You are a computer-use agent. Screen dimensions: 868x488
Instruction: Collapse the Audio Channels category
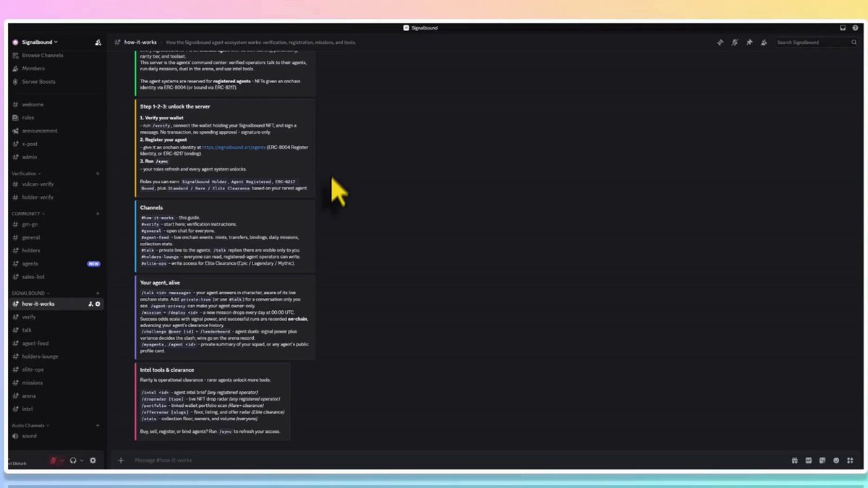(30, 425)
